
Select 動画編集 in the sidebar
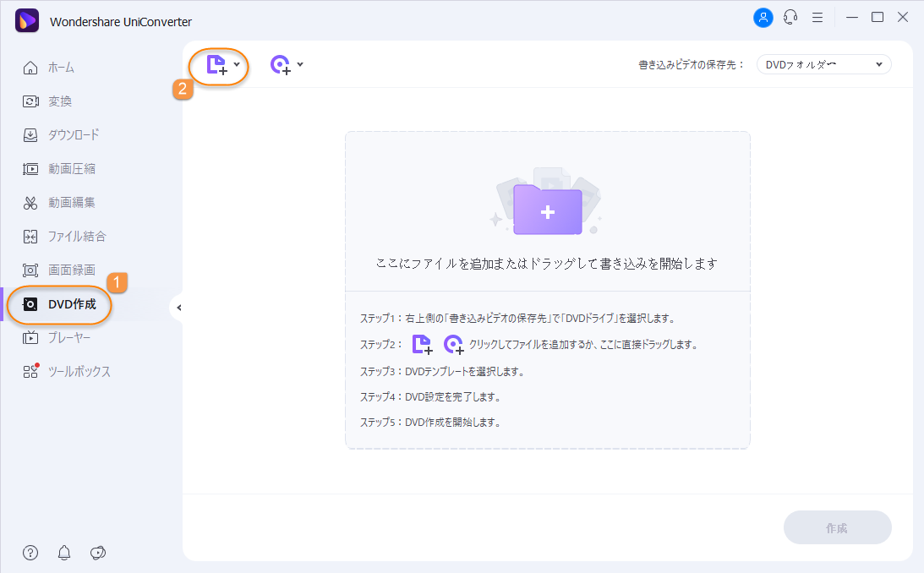[72, 203]
